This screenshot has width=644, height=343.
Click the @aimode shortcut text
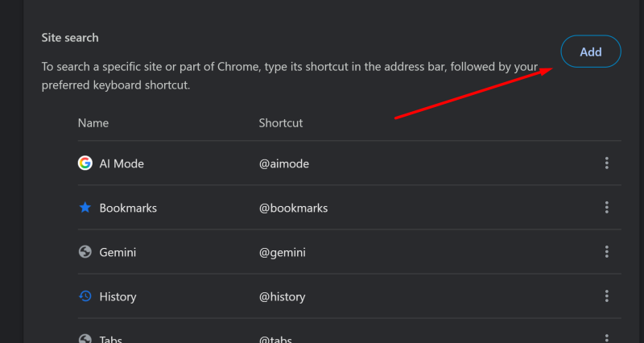click(284, 163)
